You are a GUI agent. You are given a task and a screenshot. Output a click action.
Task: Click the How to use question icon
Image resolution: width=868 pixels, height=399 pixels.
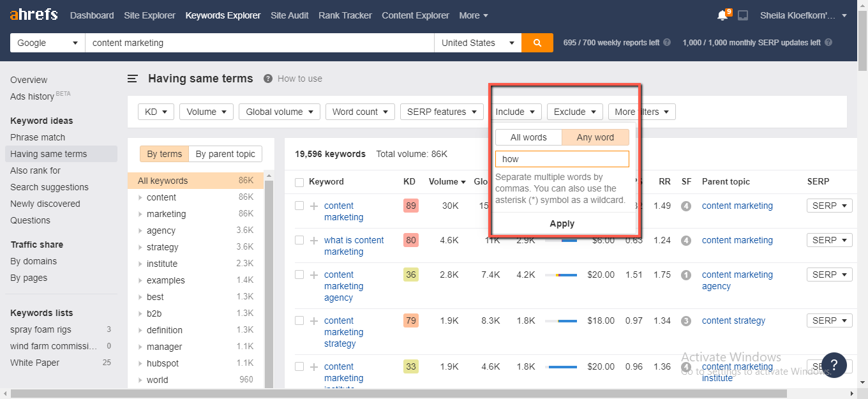(269, 79)
